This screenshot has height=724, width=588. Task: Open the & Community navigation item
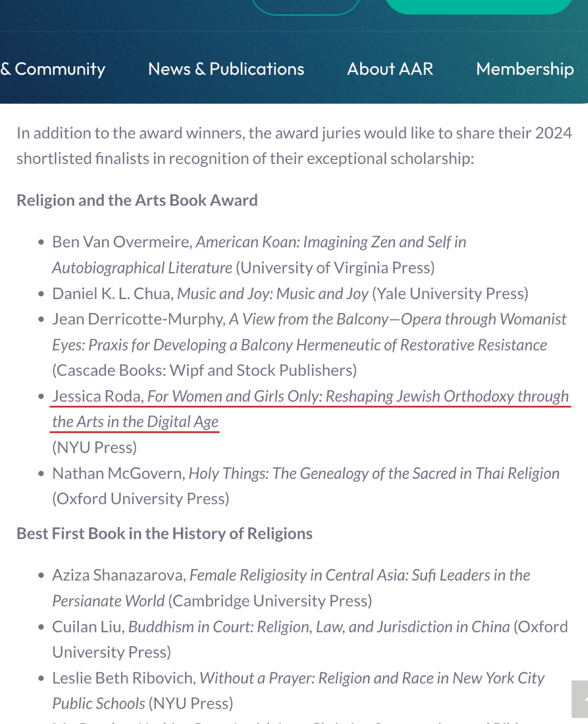click(53, 69)
